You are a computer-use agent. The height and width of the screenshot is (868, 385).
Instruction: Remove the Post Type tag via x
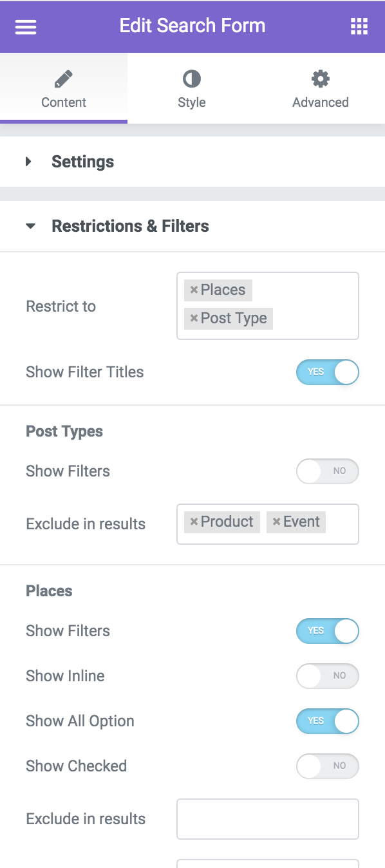(193, 319)
